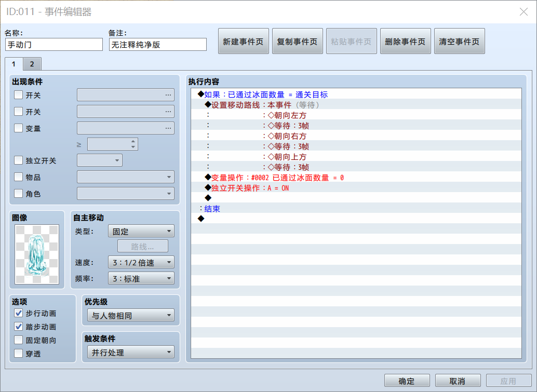Uncheck the 步行动画 option
537x392 pixels.
19,313
